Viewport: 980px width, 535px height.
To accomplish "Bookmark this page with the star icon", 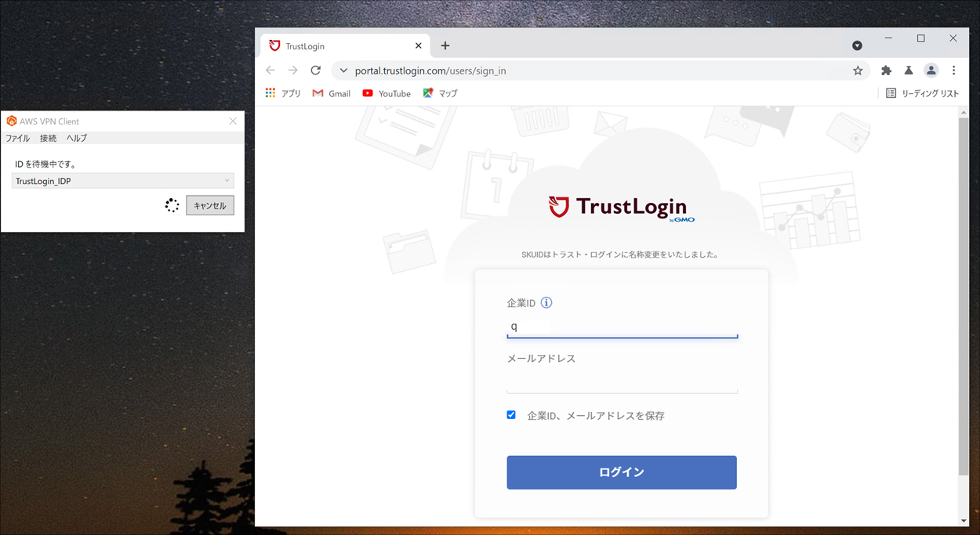I will click(x=858, y=70).
